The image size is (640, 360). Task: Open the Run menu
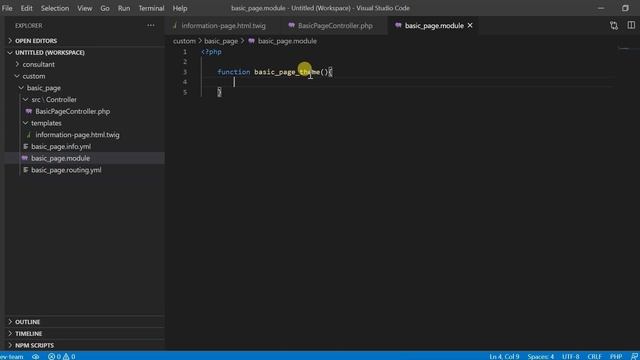[x=124, y=8]
